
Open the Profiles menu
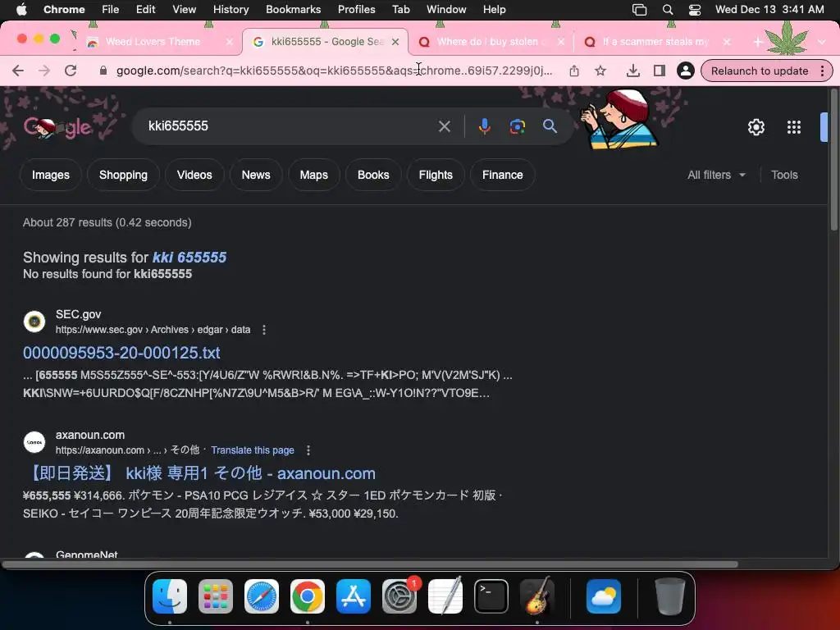click(x=356, y=10)
